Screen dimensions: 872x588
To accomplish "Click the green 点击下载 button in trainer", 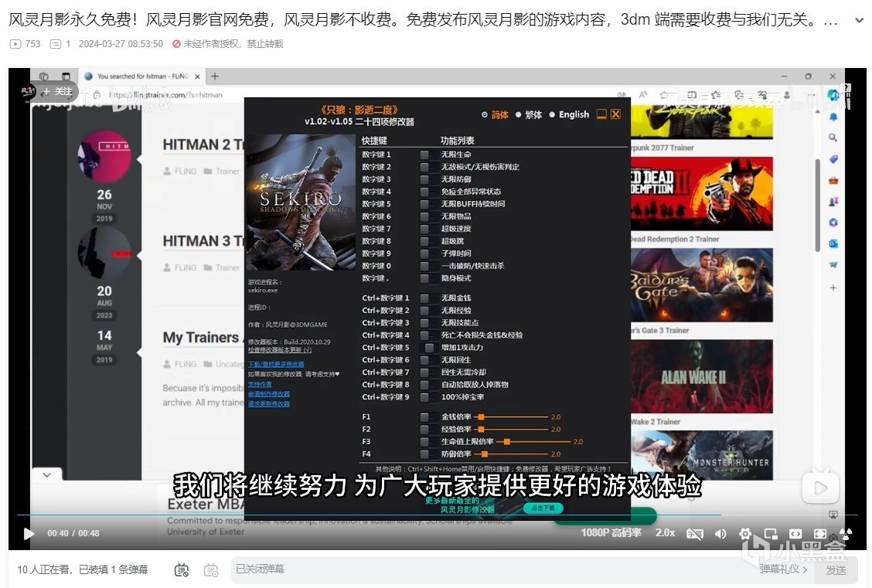I will coord(543,508).
